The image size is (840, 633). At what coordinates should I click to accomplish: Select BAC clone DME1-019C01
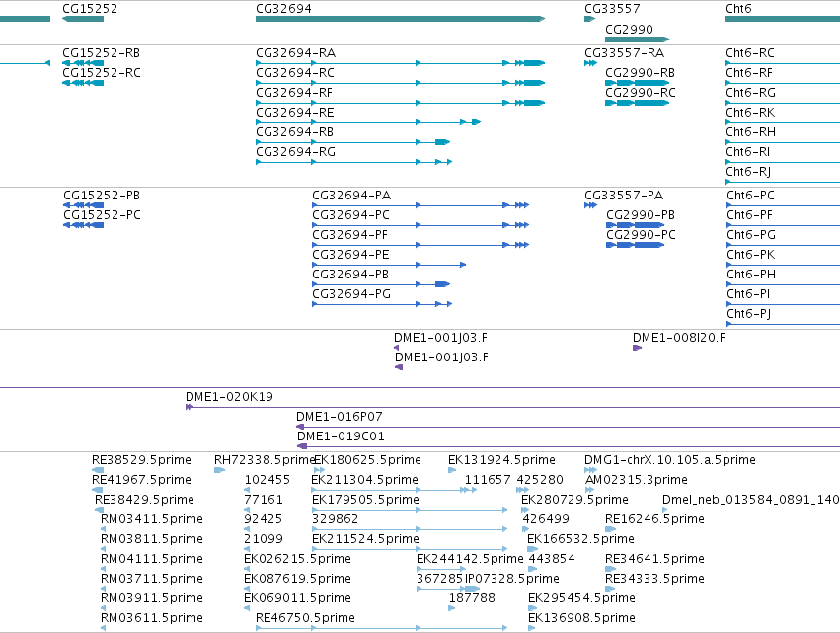pyautogui.click(x=341, y=436)
